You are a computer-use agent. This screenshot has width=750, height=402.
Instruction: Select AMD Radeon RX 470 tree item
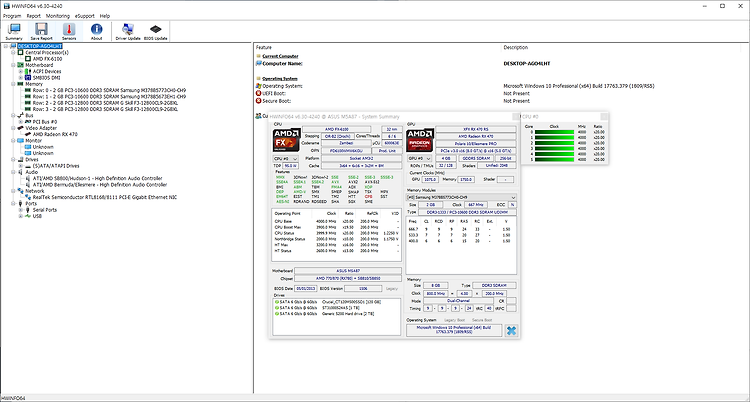pyautogui.click(x=55, y=134)
